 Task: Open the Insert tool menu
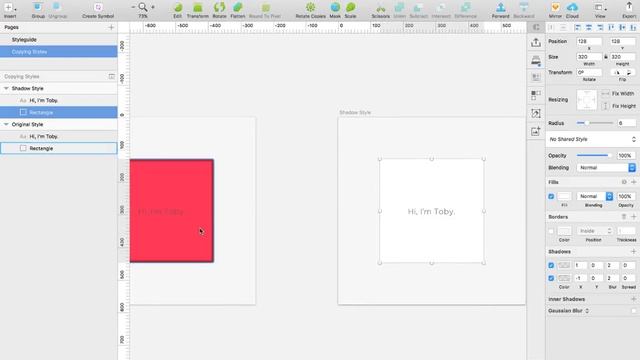(x=10, y=10)
